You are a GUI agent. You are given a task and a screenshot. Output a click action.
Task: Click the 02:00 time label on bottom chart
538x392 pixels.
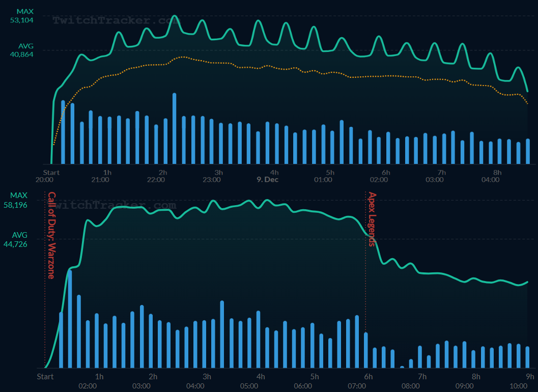(x=88, y=386)
